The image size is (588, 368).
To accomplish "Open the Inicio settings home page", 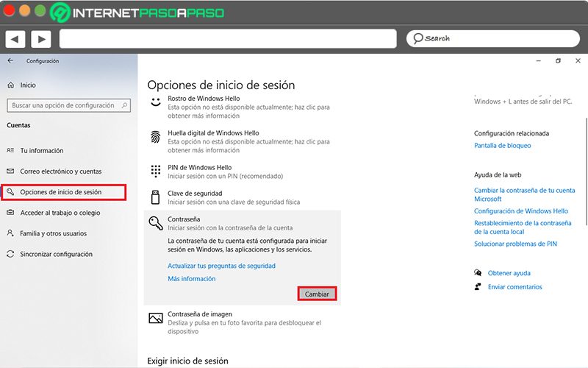I will (x=28, y=85).
